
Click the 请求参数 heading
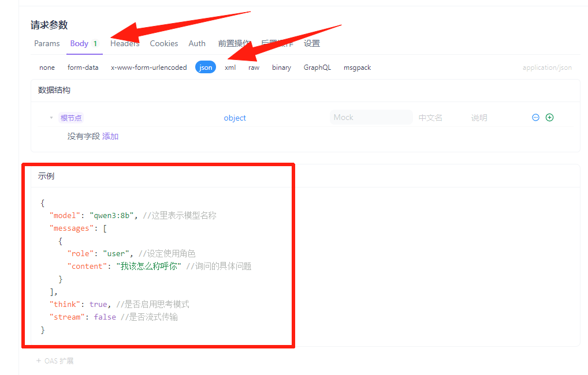pos(49,25)
